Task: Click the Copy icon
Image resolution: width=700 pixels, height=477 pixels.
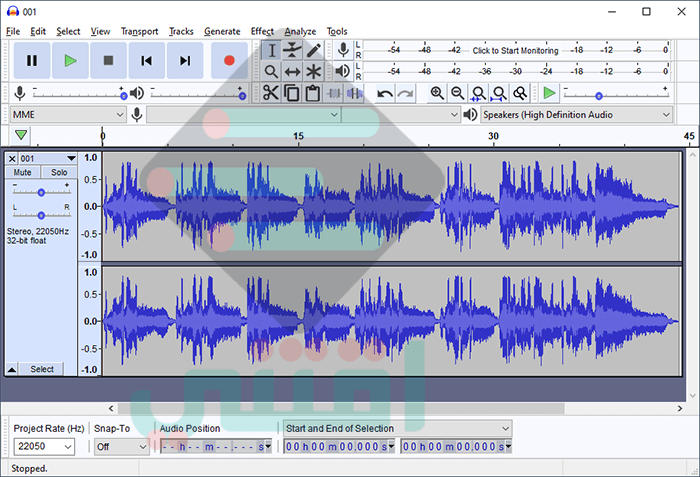Action: 292,93
